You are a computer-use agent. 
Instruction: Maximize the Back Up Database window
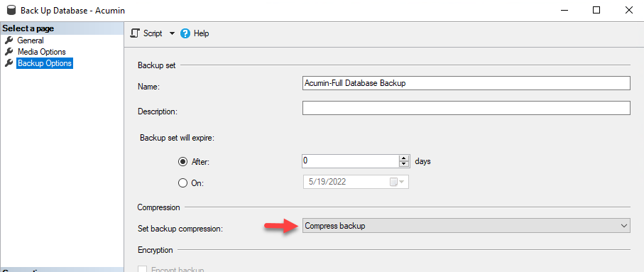click(596, 10)
